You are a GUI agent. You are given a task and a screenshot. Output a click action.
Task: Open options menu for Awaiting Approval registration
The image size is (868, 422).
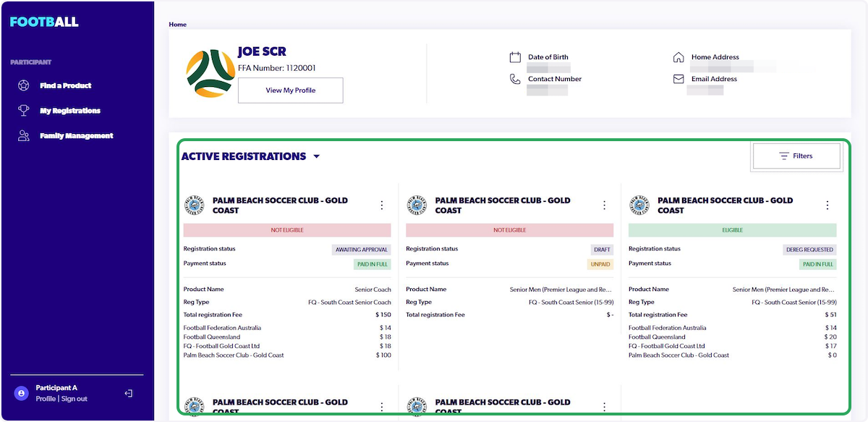click(x=382, y=206)
